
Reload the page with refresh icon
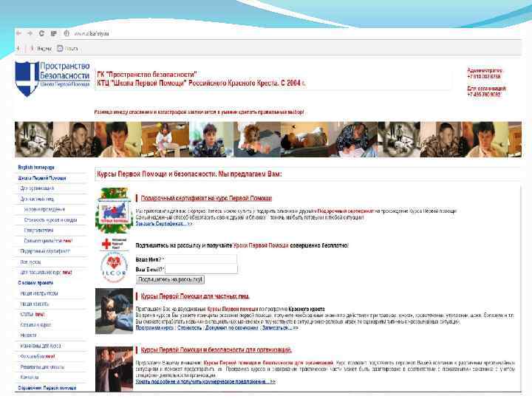(x=41, y=33)
